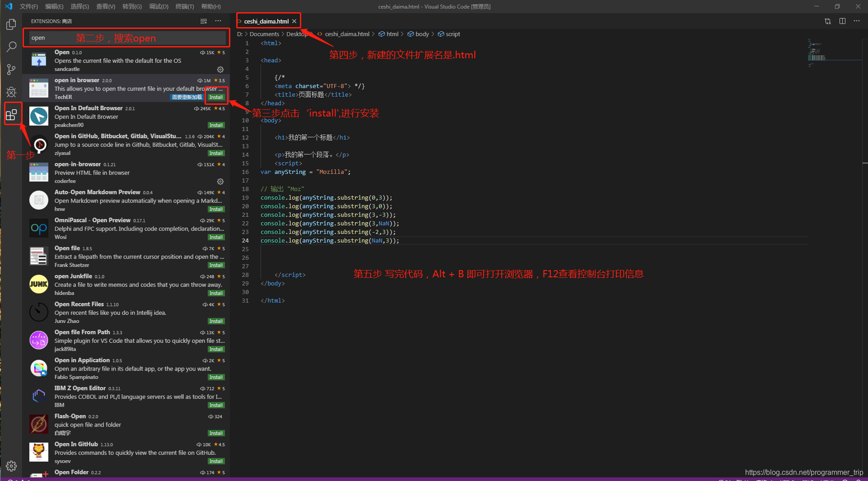Open the Source Control view

pyautogui.click(x=11, y=70)
